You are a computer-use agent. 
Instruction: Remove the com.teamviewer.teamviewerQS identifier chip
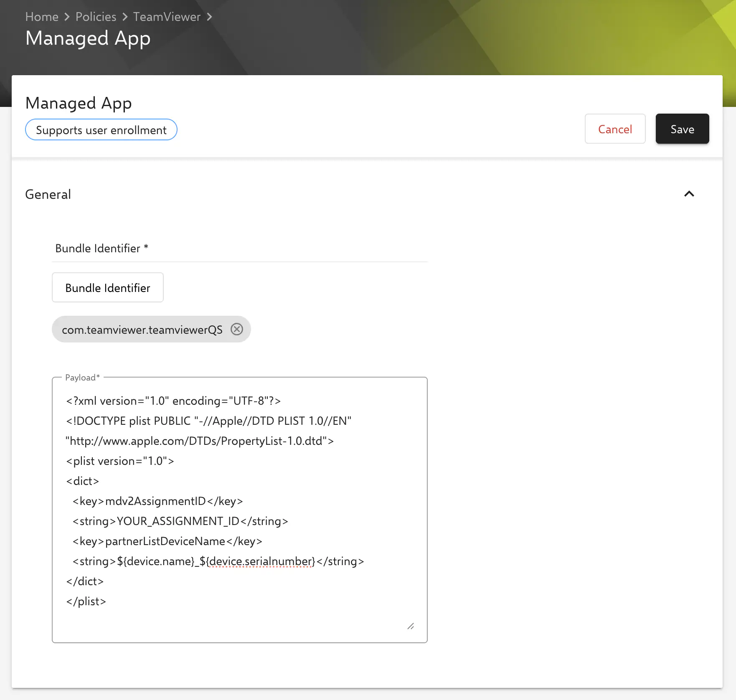pos(237,329)
